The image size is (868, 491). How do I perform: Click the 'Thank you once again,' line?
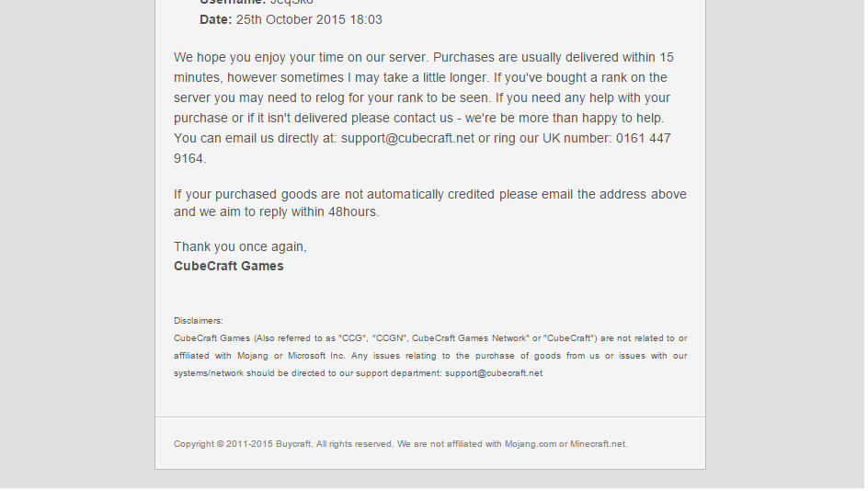(x=240, y=247)
